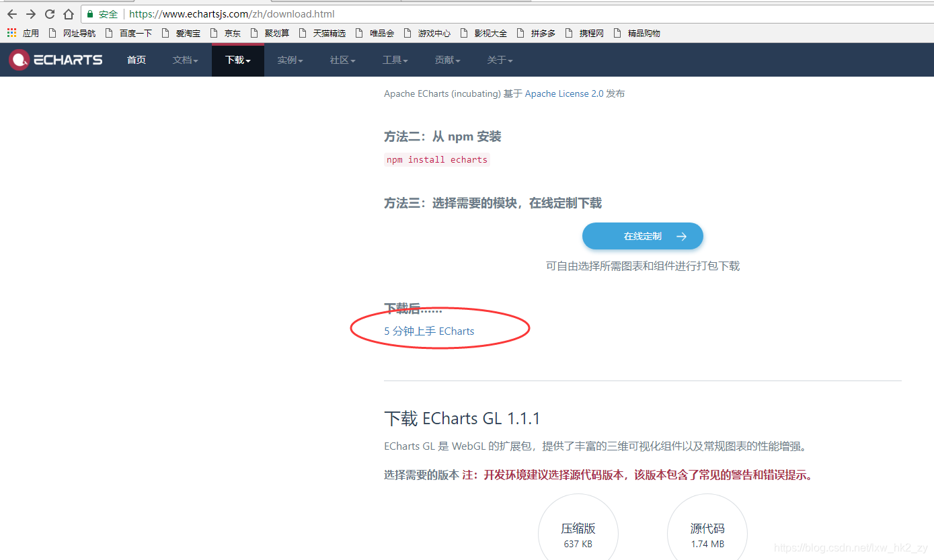The width and height of the screenshot is (934, 560).
Task: Open the 百度一下 bookmark
Action: [x=128, y=33]
